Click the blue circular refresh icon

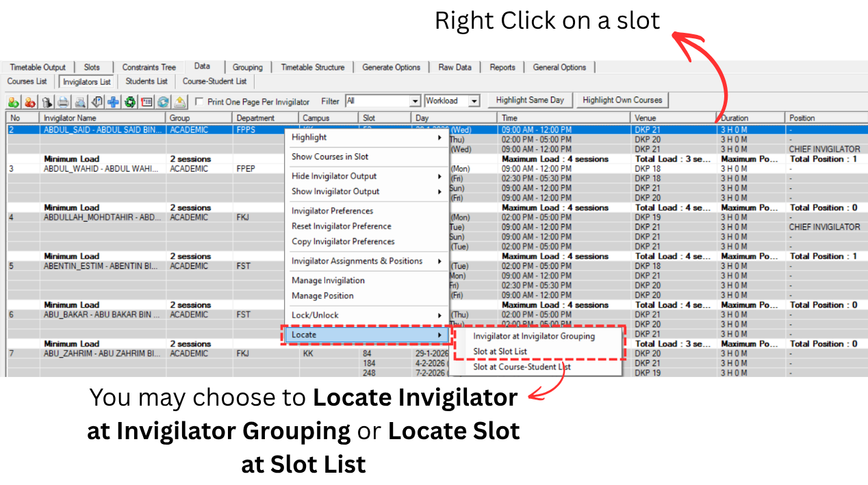click(x=163, y=102)
